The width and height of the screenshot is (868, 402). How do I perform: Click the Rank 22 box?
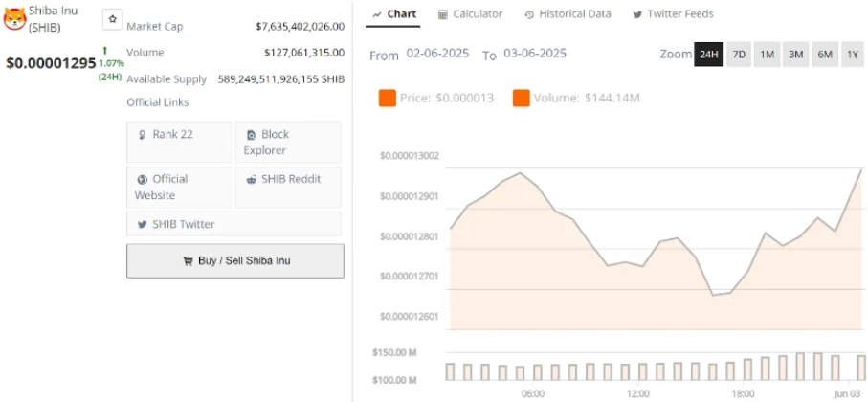tap(179, 143)
